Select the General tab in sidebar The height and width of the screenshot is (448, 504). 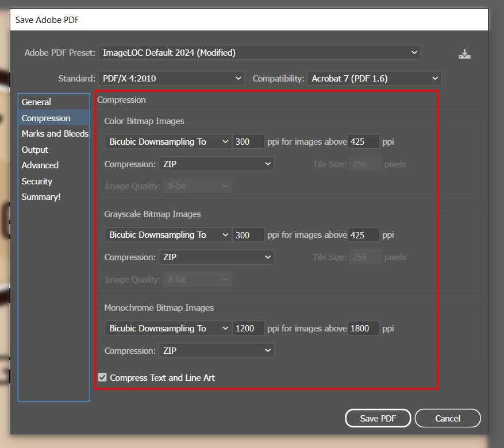54,102
